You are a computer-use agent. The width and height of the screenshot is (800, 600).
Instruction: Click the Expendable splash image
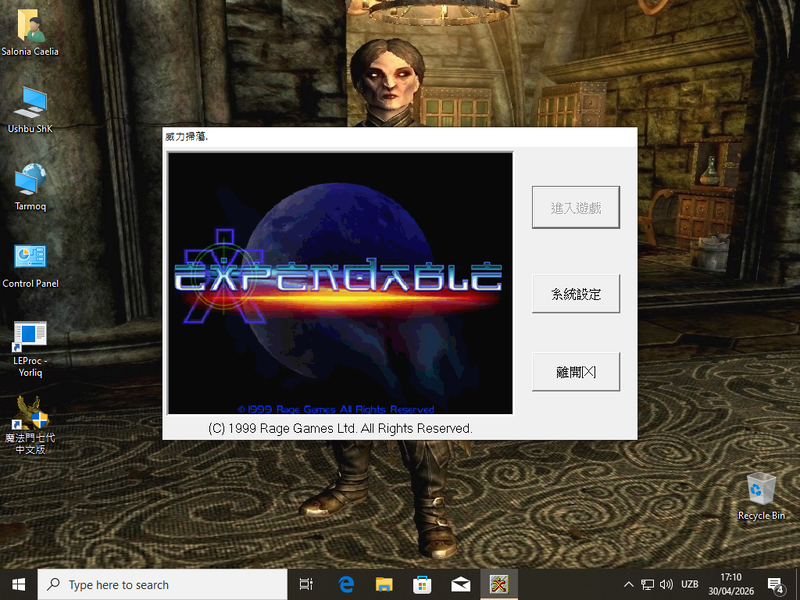pos(340,283)
